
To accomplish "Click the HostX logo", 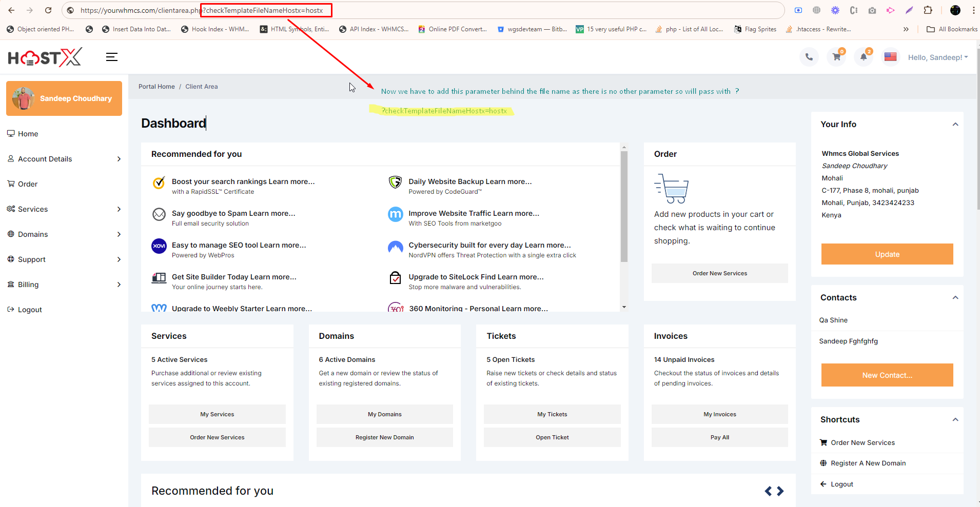I will (x=45, y=57).
